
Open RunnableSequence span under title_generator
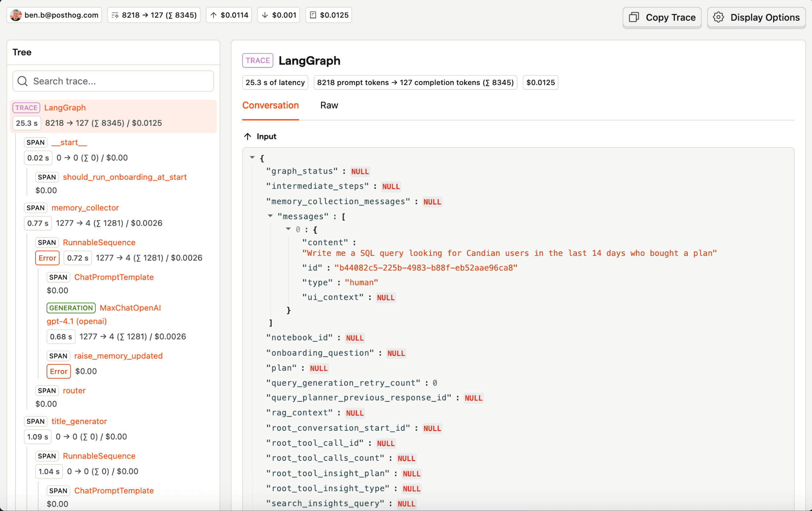coord(99,456)
